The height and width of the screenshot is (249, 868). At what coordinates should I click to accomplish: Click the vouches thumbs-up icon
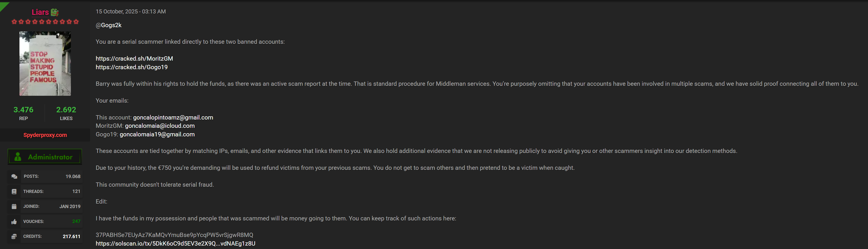14,221
